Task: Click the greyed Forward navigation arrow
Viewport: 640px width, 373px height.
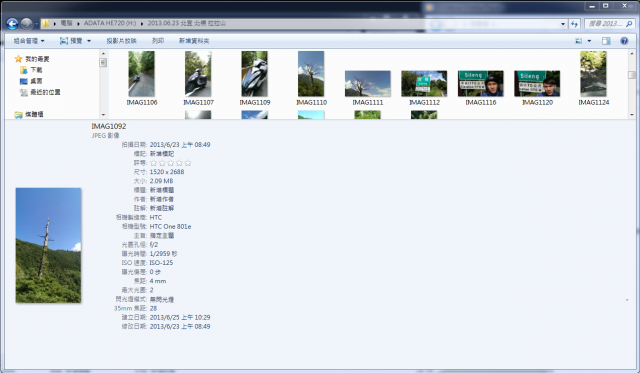Action: (27, 24)
